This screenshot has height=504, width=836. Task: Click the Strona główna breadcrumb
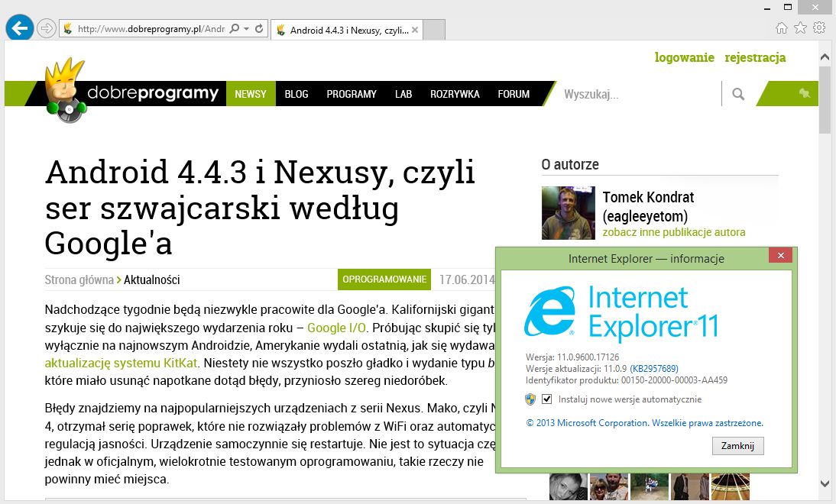click(x=79, y=279)
